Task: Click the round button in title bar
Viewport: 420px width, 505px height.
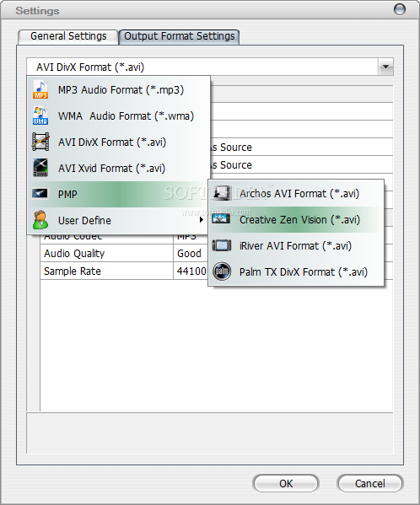Action: click(x=400, y=9)
